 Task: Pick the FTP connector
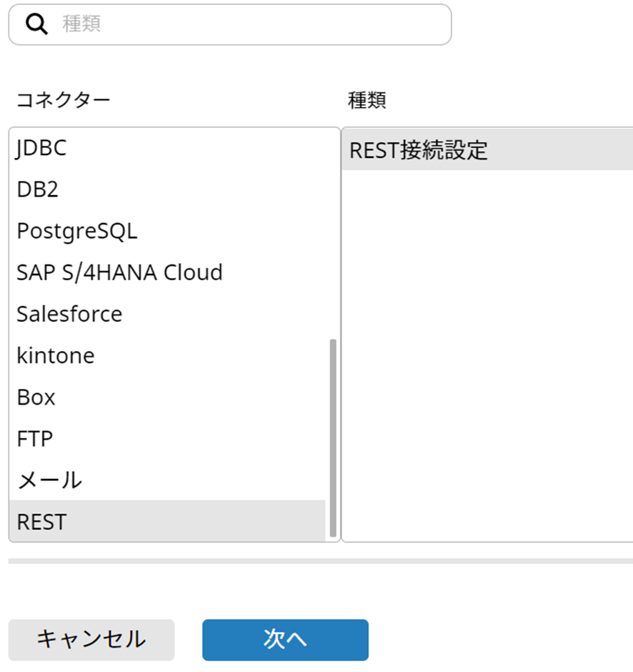coord(35,438)
